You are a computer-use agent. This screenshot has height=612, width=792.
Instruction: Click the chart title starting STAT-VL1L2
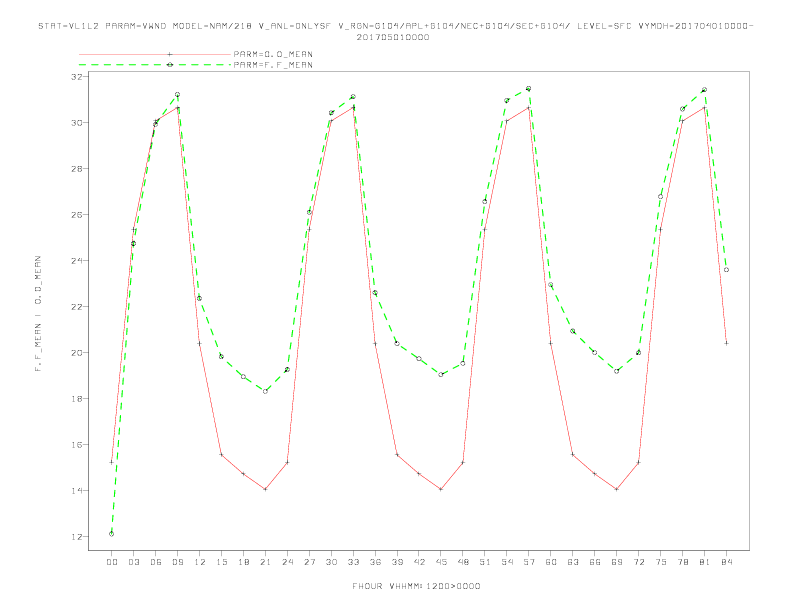pos(395,26)
